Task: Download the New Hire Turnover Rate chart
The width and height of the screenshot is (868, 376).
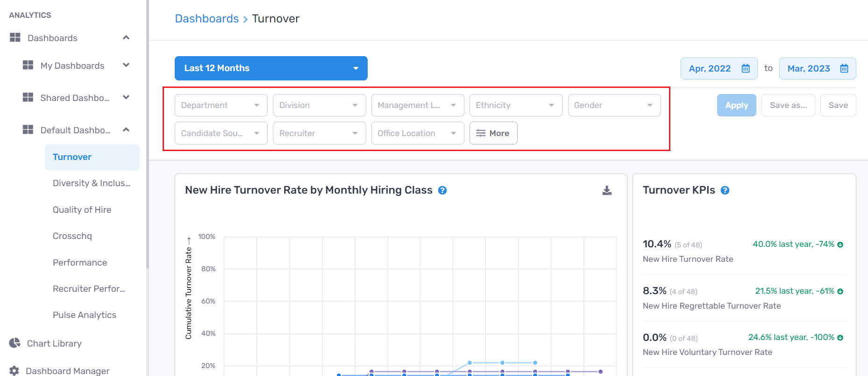Action: (x=607, y=190)
